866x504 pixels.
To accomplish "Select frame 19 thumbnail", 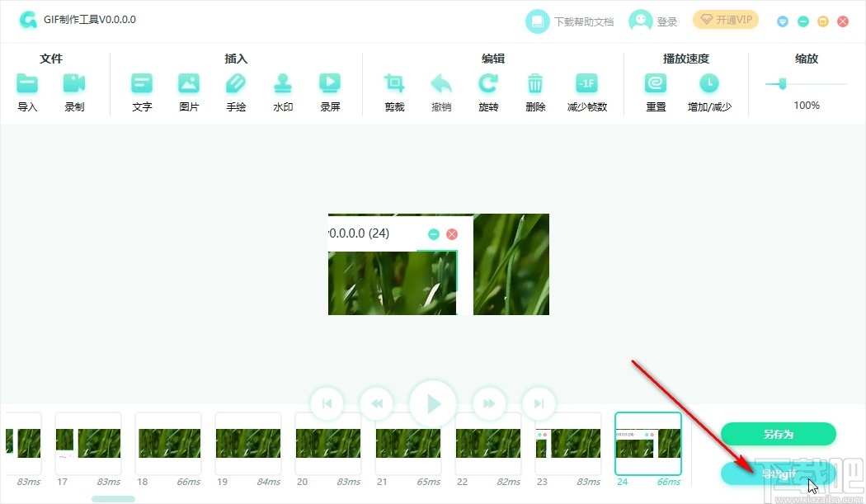I will pos(248,443).
